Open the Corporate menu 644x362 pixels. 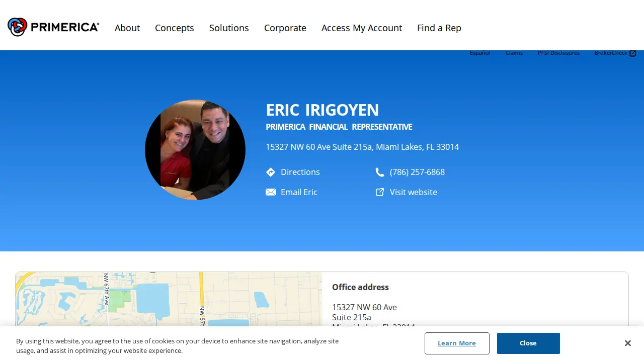(x=285, y=28)
